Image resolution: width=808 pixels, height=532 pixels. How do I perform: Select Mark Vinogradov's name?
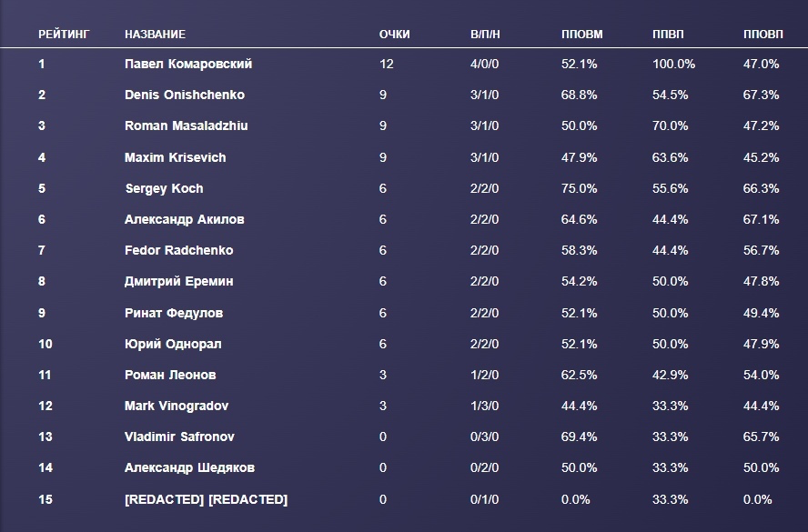[176, 406]
